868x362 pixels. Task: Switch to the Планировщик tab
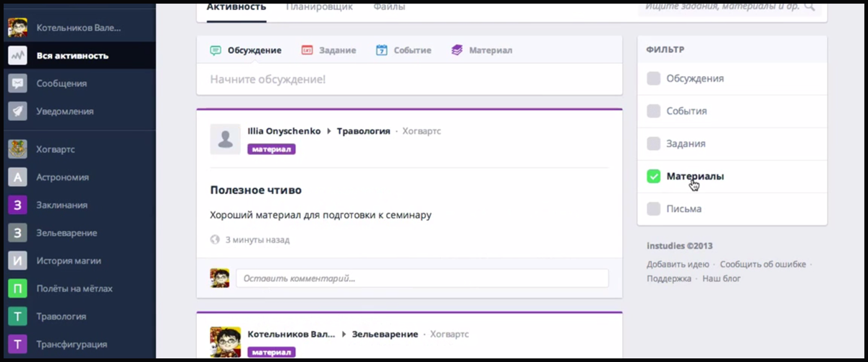tap(319, 7)
